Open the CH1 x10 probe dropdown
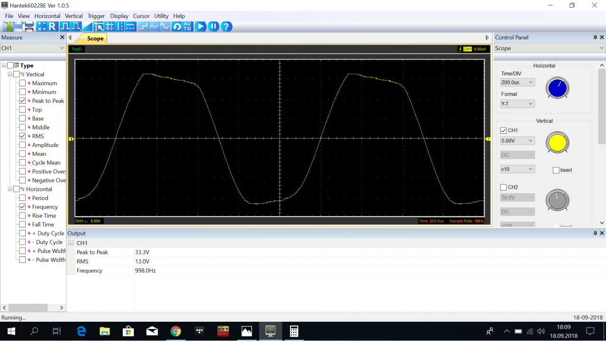Image resolution: width=606 pixels, height=364 pixels. (518, 169)
